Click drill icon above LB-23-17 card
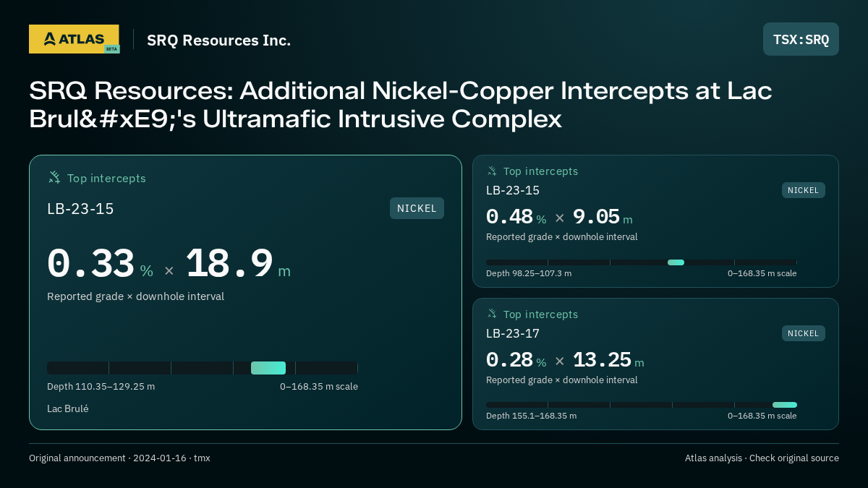Viewport: 868px width, 488px height. point(492,314)
